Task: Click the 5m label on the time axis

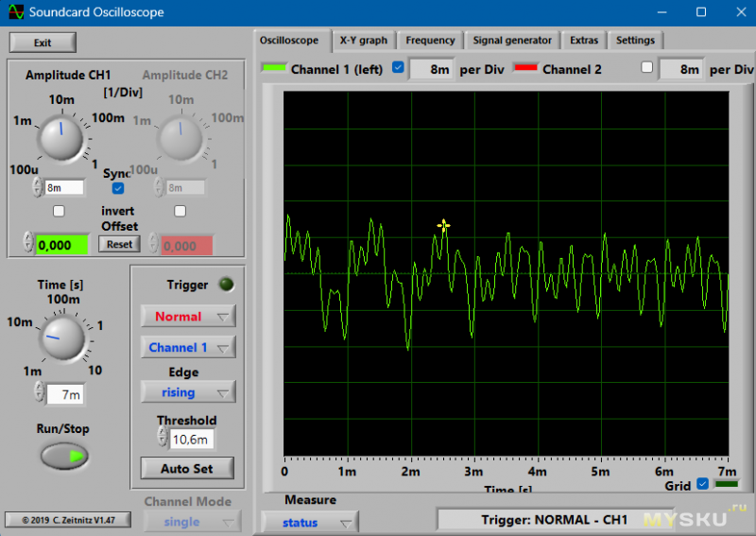Action: tap(600, 472)
